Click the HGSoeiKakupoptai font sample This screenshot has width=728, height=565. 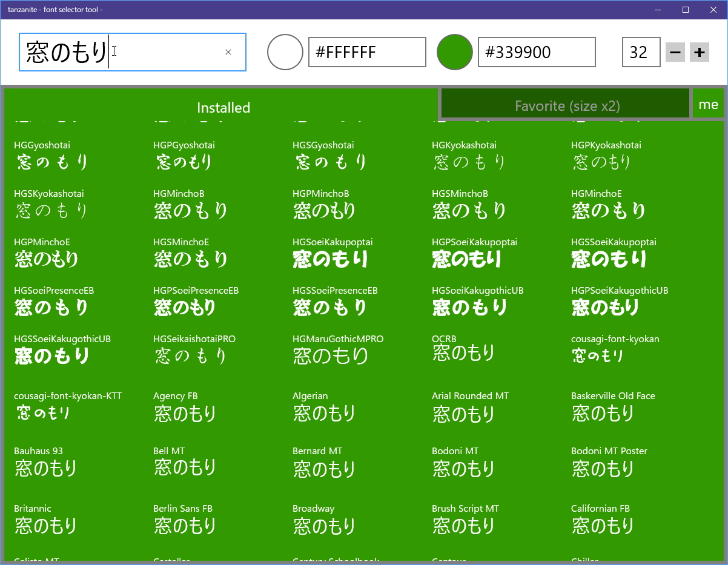click(x=333, y=252)
